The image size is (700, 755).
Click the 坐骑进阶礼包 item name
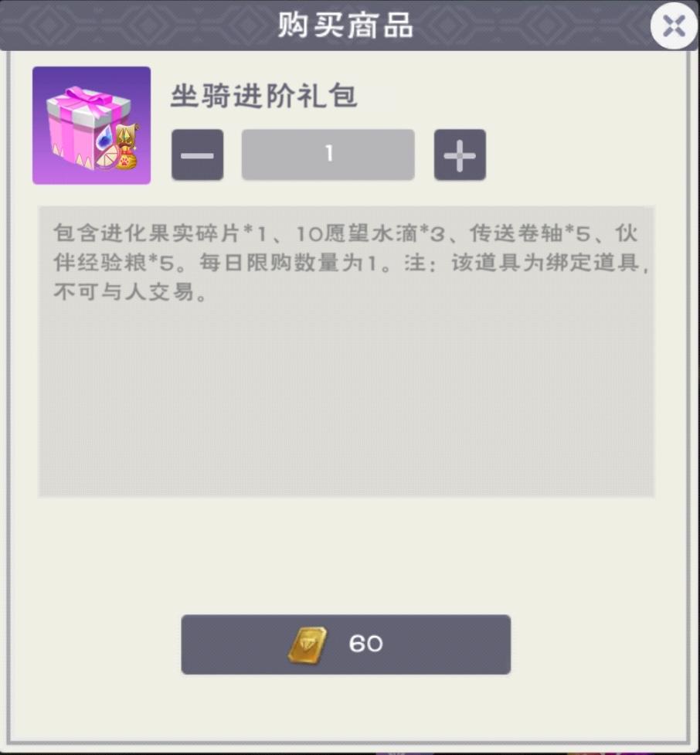click(x=263, y=95)
